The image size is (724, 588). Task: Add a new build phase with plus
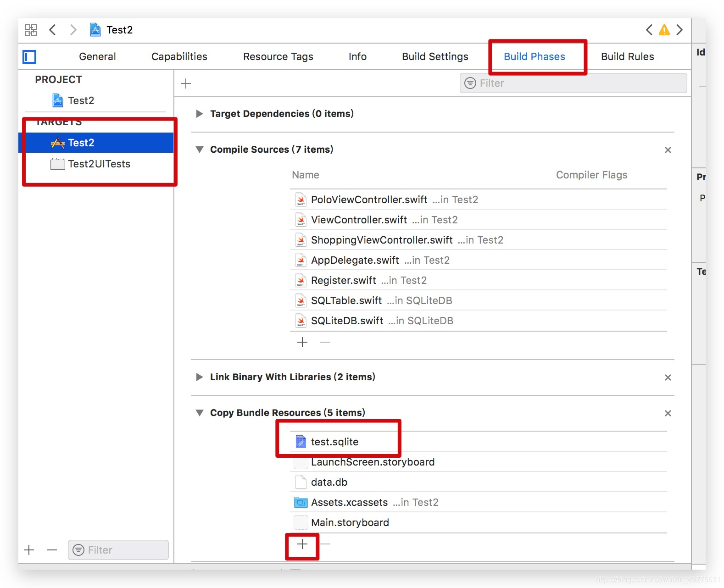click(x=186, y=83)
